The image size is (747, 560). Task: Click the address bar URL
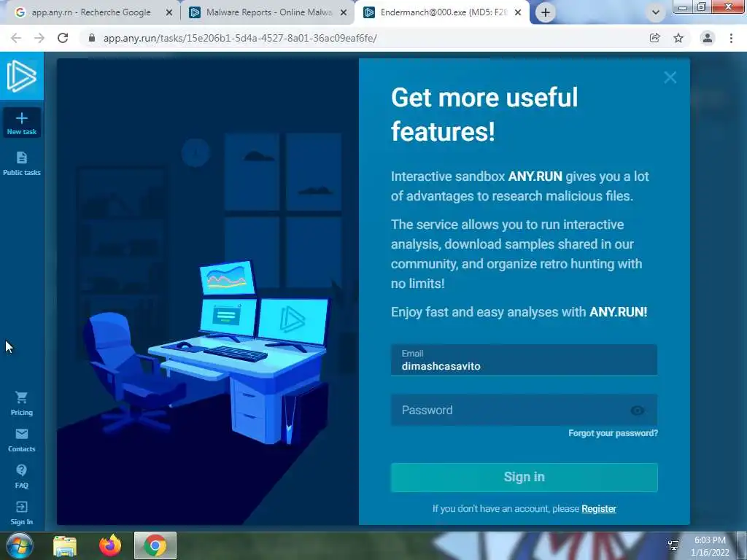240,38
